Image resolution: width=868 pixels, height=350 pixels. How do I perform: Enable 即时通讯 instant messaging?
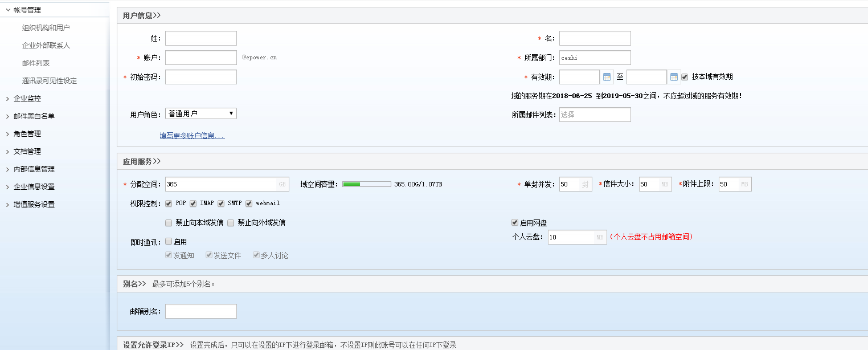pos(168,241)
